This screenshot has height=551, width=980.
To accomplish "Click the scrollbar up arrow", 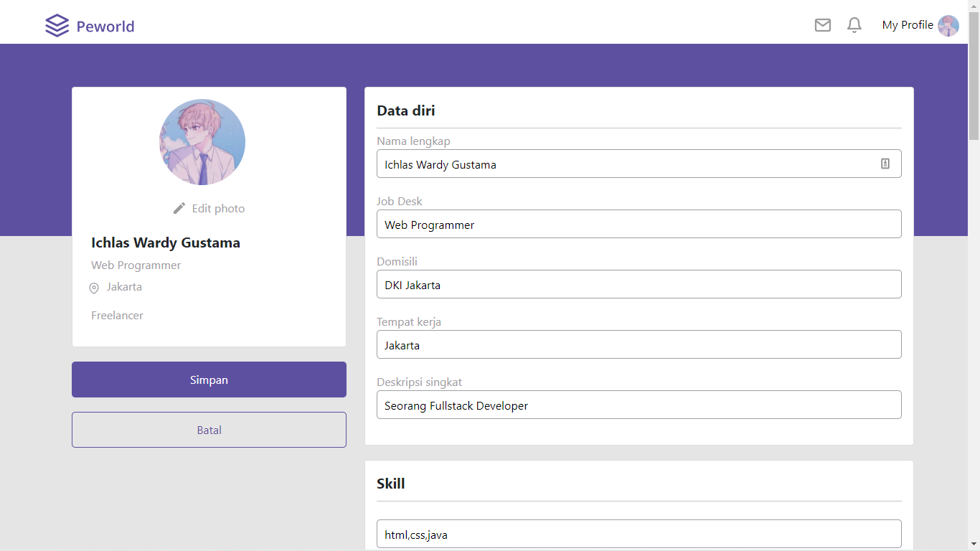I will coord(974,6).
